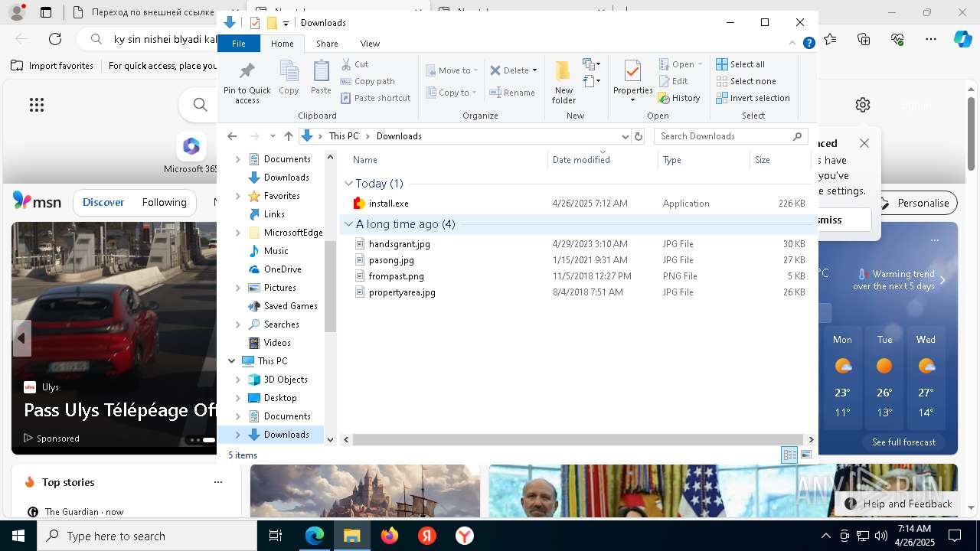Open recent locations dropdown arrow
The height and width of the screenshot is (551, 980).
[273, 136]
